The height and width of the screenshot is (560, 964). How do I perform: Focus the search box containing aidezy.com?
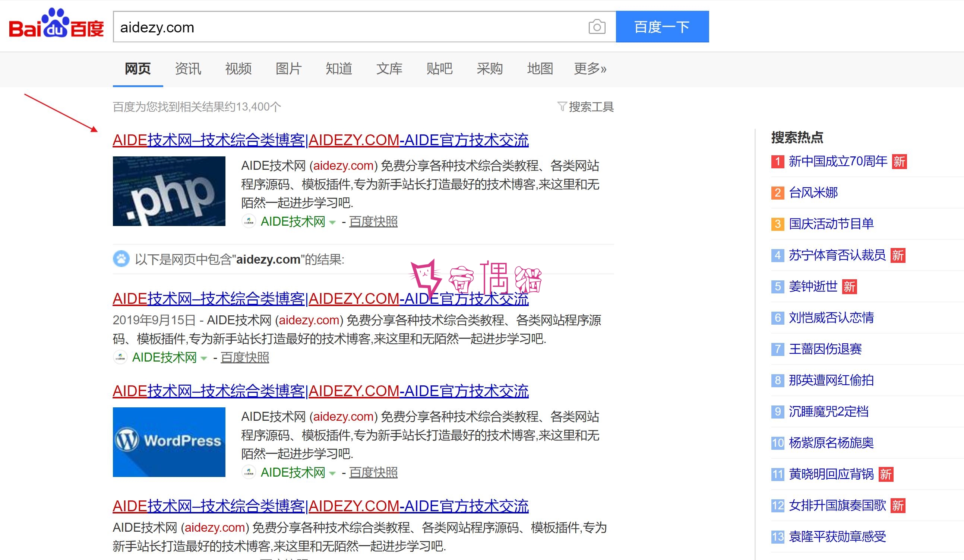(x=364, y=26)
